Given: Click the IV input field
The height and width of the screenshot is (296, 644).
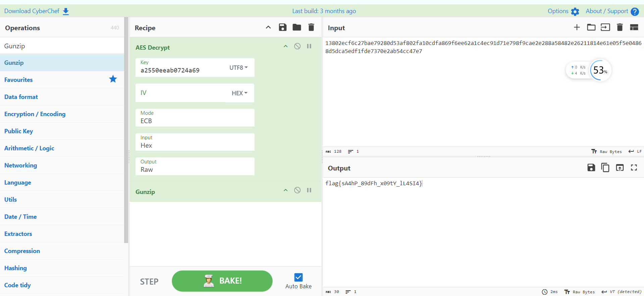Looking at the screenshot, I should (180, 93).
